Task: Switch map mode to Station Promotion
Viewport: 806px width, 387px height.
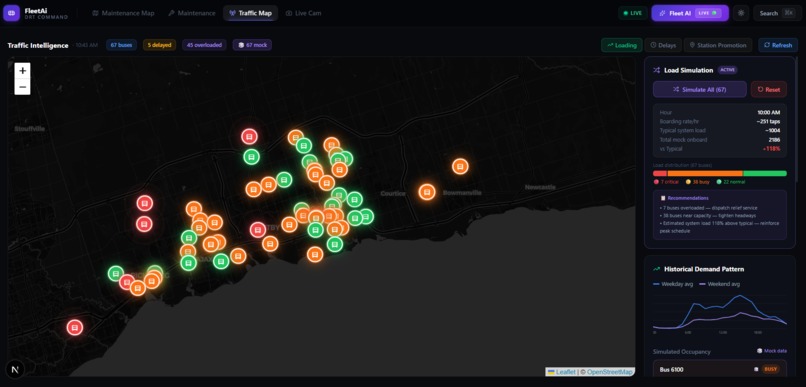Action: [718, 45]
